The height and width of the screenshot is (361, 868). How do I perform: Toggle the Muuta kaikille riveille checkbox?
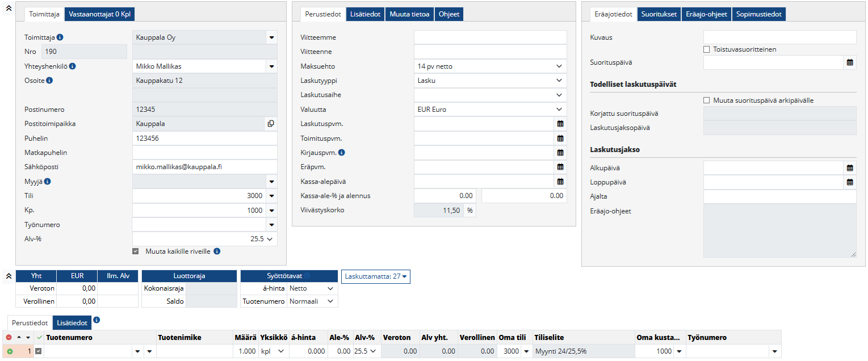click(x=135, y=251)
